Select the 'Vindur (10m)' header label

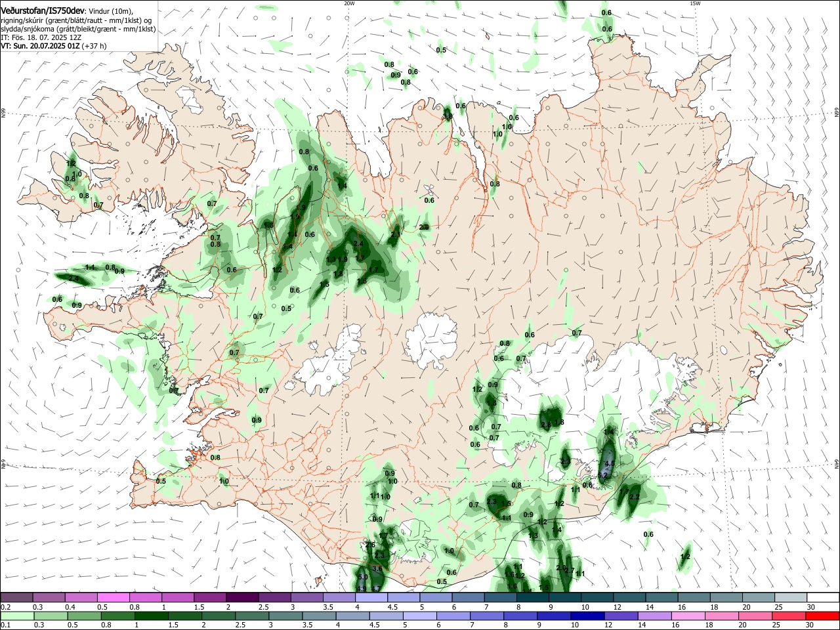[110, 10]
